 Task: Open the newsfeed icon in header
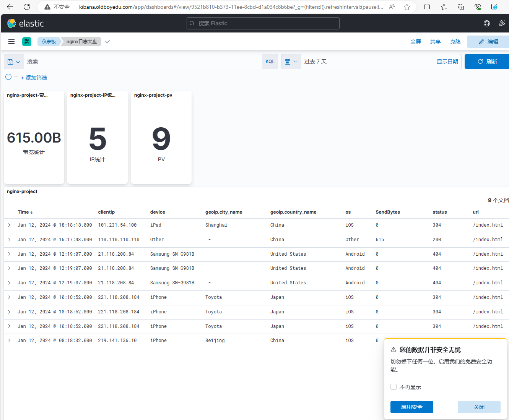coord(502,23)
